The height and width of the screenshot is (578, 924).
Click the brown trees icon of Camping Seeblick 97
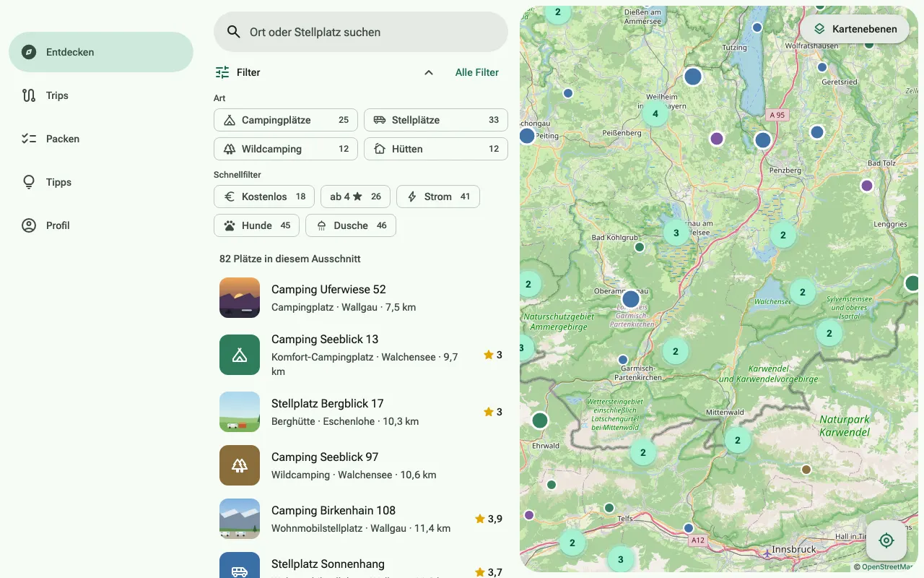(x=240, y=465)
